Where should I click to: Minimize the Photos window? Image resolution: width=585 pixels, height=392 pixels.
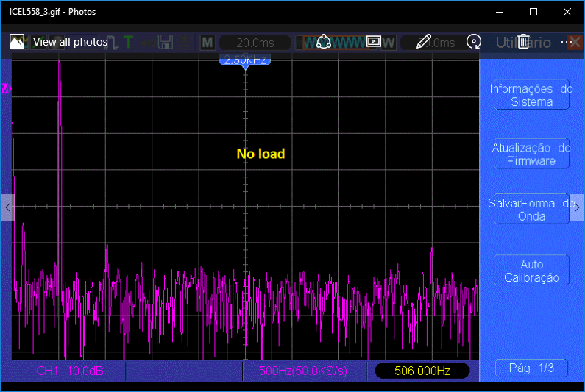point(500,12)
